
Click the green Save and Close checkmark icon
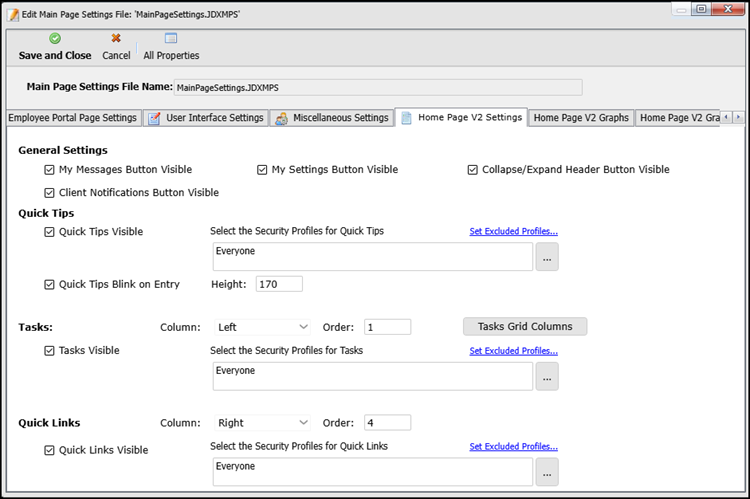click(x=55, y=38)
